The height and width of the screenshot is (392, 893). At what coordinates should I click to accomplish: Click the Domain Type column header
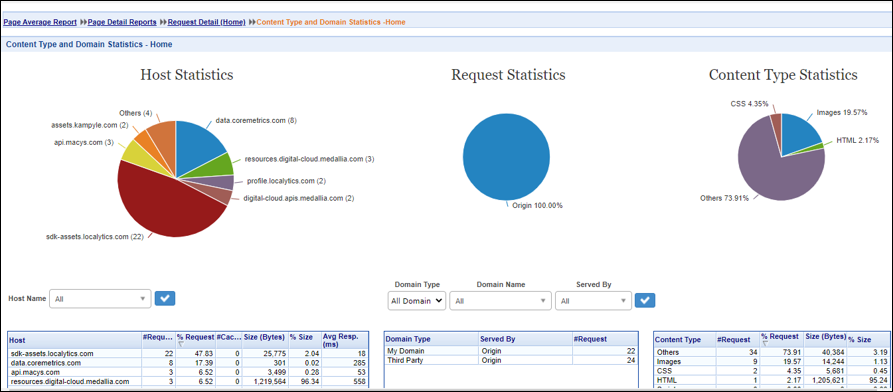point(432,339)
